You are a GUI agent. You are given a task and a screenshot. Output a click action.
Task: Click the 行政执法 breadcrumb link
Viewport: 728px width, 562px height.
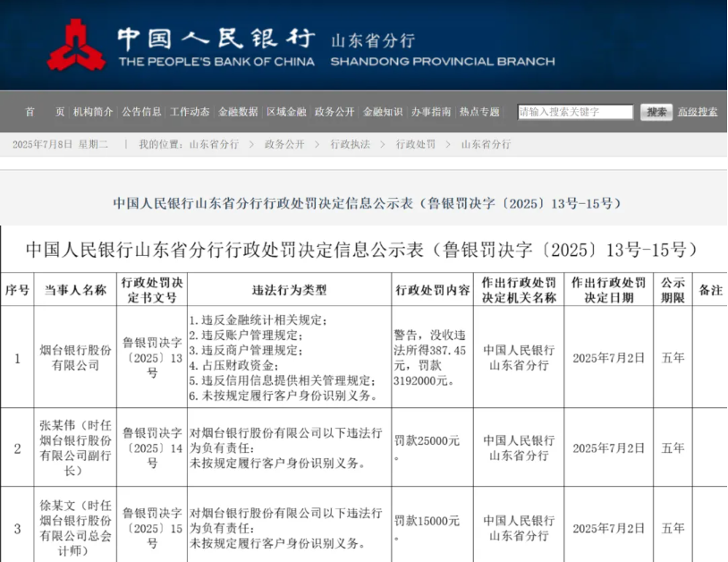tap(350, 144)
